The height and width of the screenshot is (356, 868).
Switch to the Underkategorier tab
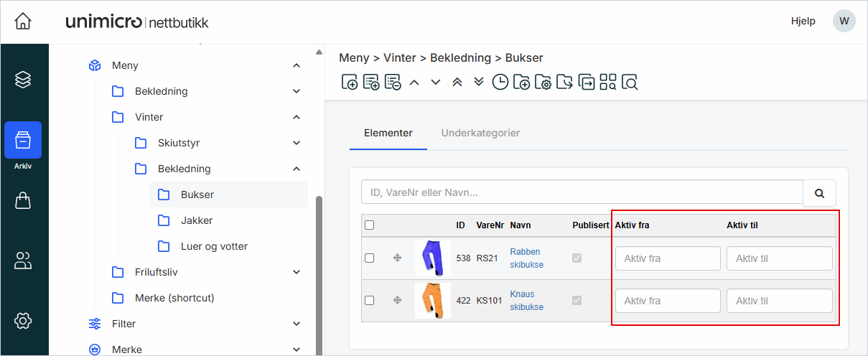480,133
